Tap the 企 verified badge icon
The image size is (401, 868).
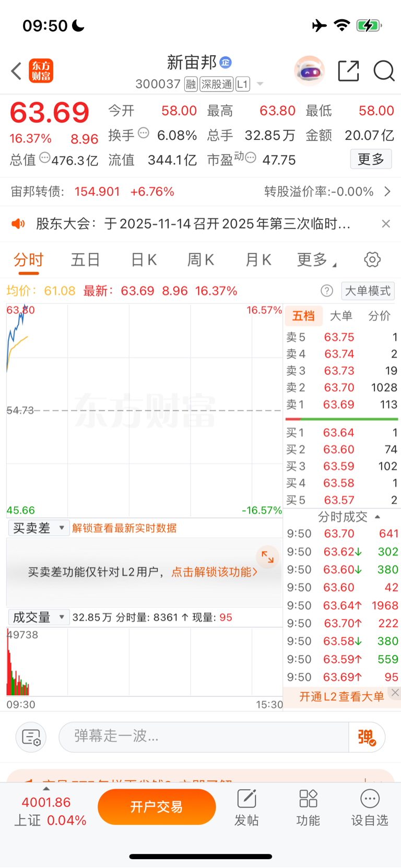(226, 62)
